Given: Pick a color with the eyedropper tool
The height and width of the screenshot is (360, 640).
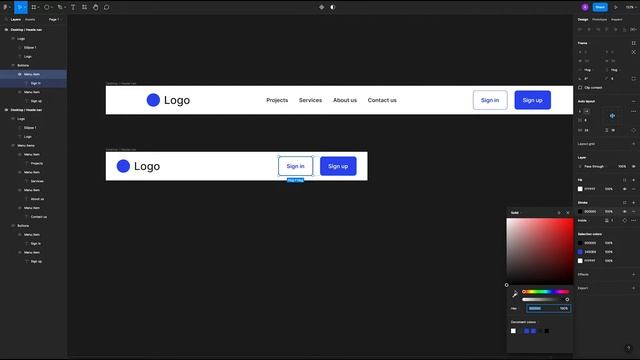Looking at the screenshot, I should coord(515,294).
